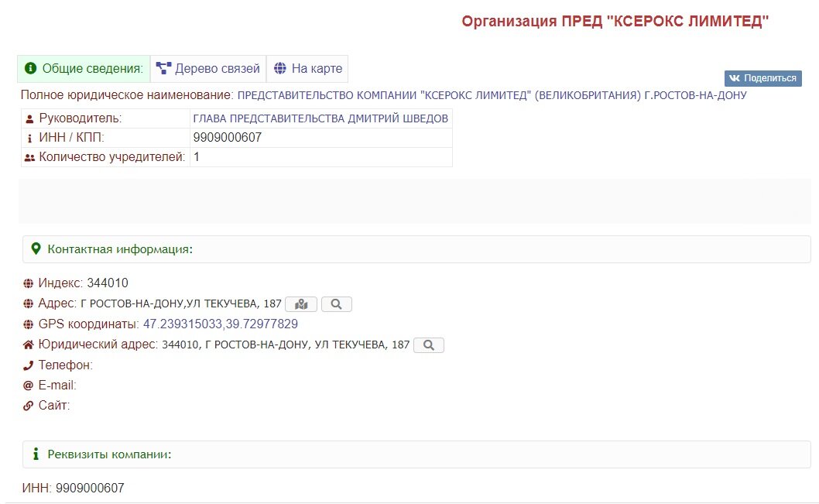819x504 pixels.
Task: Click the map button next to Адрес
Action: (301, 304)
